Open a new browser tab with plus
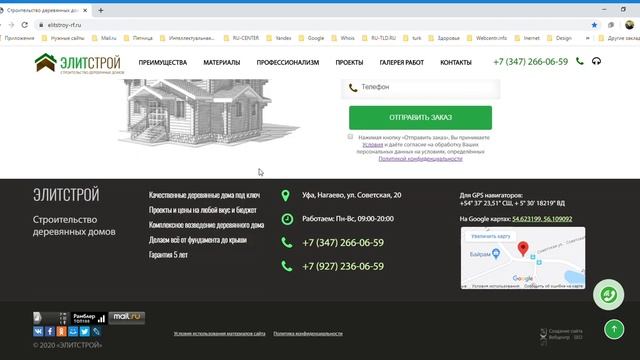 tap(100, 10)
